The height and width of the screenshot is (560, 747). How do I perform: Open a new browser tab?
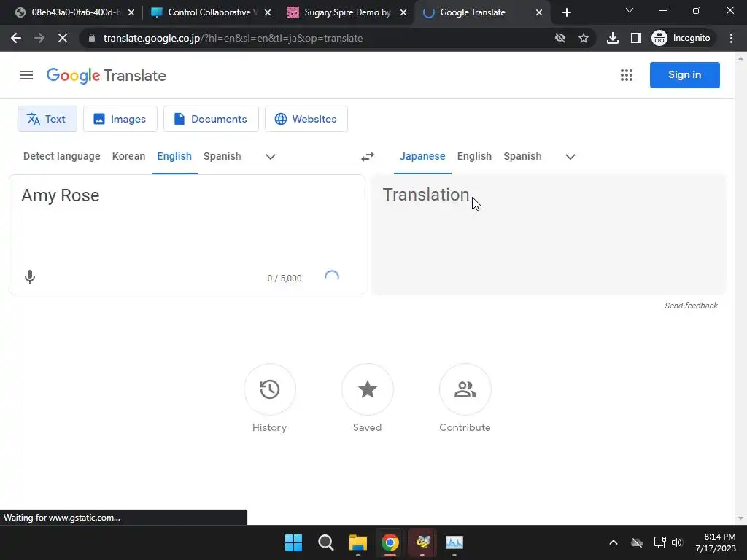(566, 13)
